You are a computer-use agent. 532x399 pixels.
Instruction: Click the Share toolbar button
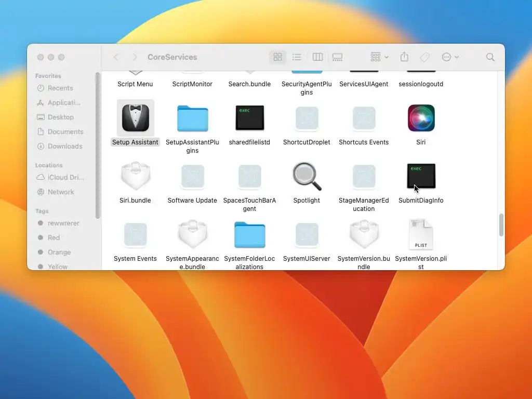pyautogui.click(x=404, y=57)
